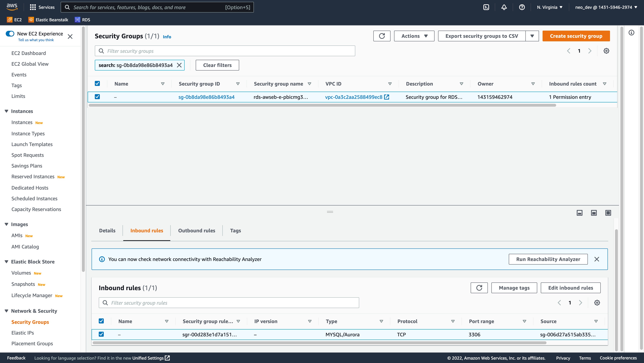
Task: Go to next page of inbound rules
Action: pos(580,303)
